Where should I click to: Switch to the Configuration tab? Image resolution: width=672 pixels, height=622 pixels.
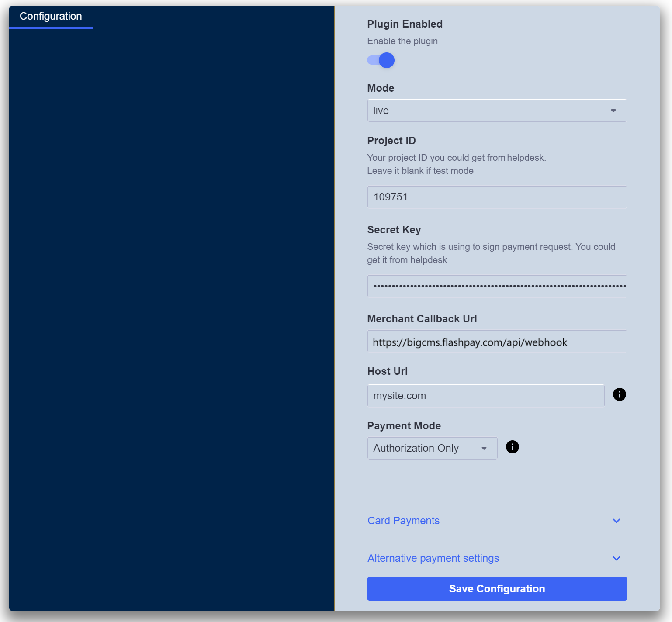51,17
